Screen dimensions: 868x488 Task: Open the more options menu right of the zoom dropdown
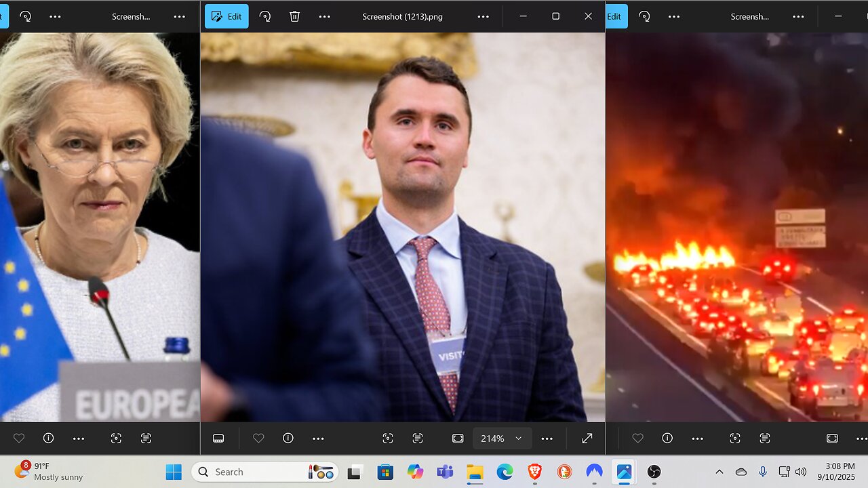(547, 439)
